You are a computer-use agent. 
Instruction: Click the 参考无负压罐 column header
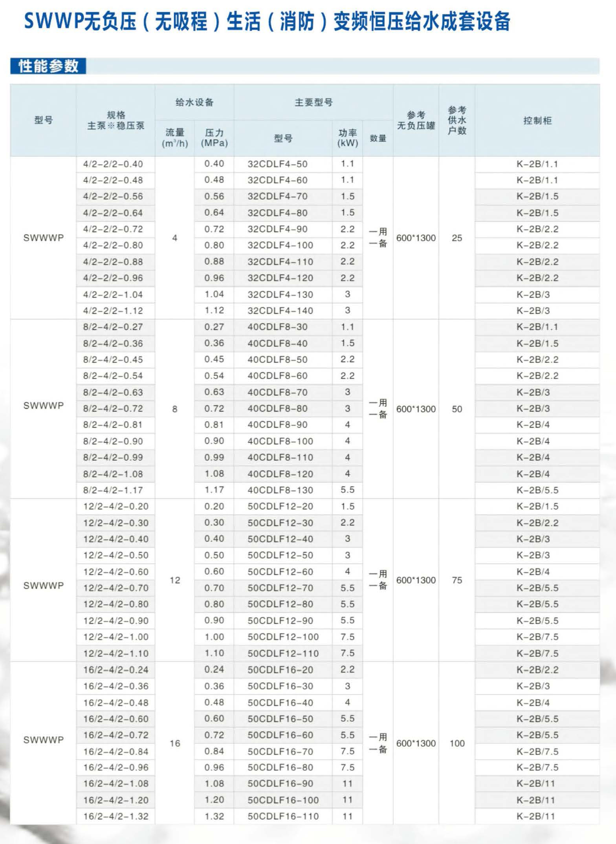416,121
